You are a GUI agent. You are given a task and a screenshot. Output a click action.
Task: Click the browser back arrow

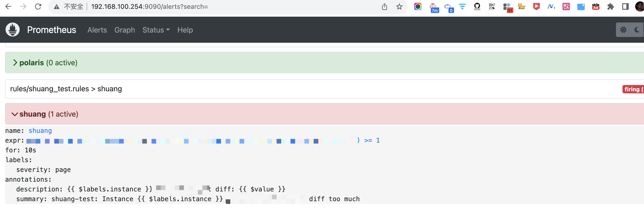(x=8, y=7)
